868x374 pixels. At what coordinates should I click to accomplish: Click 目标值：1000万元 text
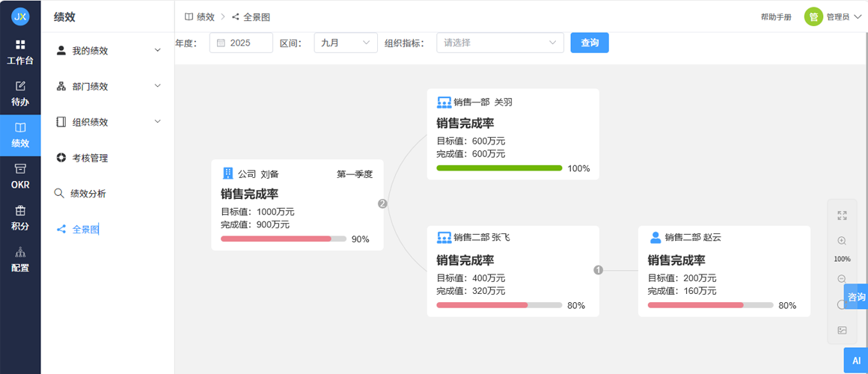click(x=257, y=212)
